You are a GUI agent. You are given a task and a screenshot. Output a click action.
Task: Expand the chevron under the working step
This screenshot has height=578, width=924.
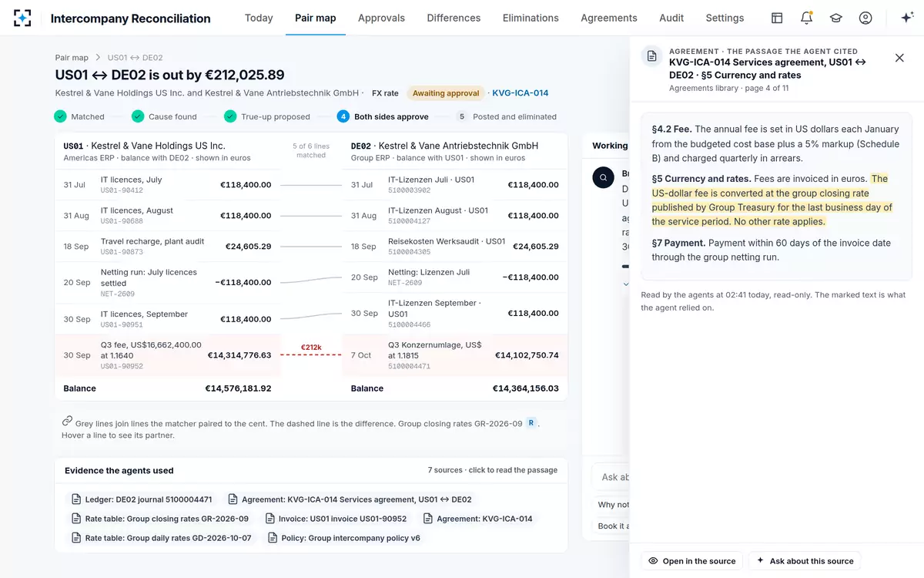tap(626, 284)
